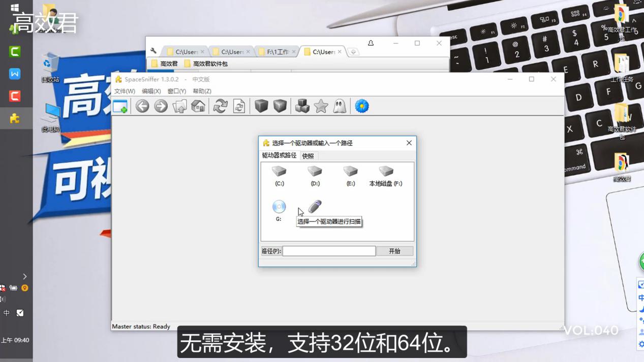Open SpaceSniffer configuration with the flower icon
This screenshot has width=644, height=362.
(x=361, y=106)
